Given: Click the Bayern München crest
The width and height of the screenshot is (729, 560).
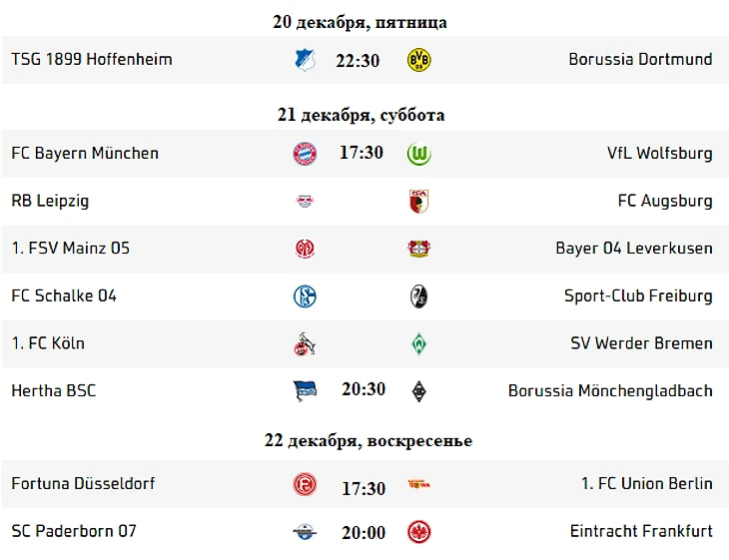Looking at the screenshot, I should coord(305,154).
